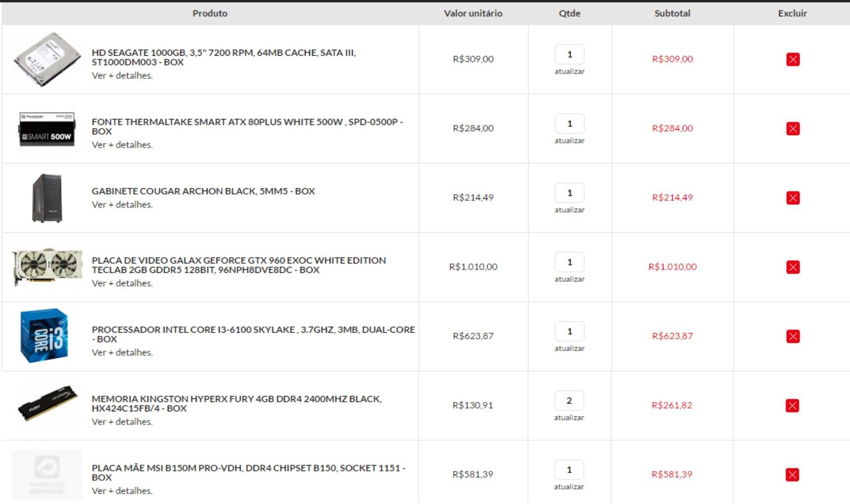This screenshot has width=850, height=504.
Task: Remove the HD Seagate 1000GB item
Action: (x=793, y=59)
